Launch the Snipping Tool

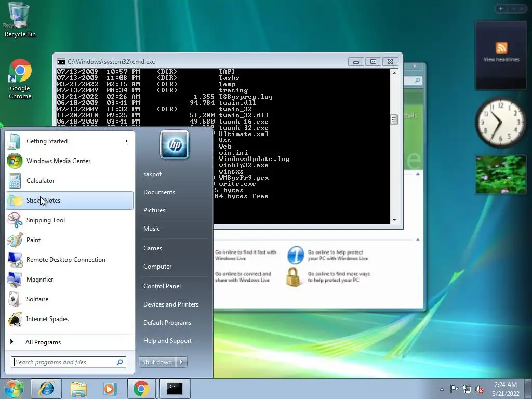point(69,220)
